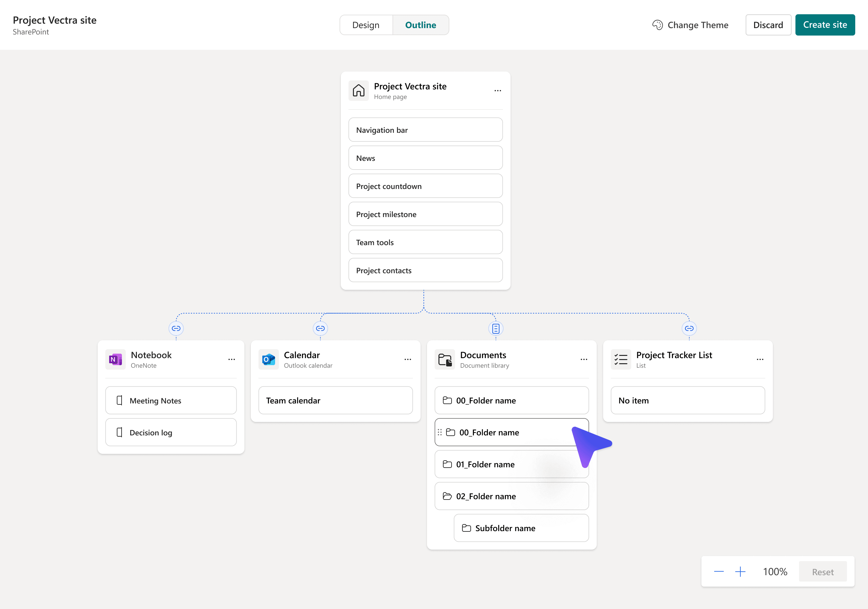This screenshot has height=609, width=868.
Task: Open more options for Documents card
Action: [584, 359]
